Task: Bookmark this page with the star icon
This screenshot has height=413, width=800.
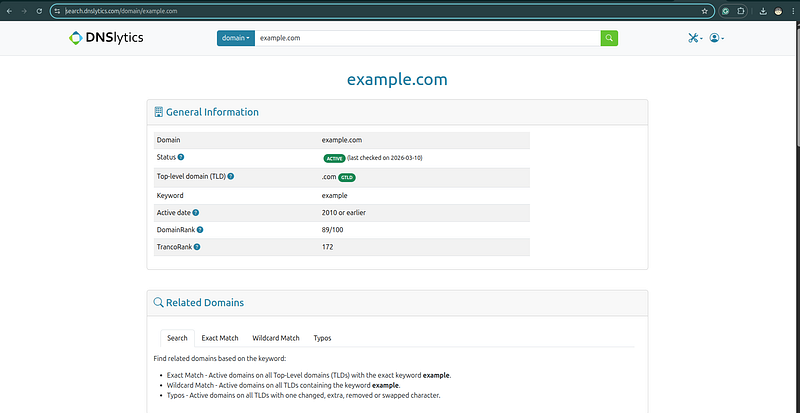Action: click(x=705, y=11)
